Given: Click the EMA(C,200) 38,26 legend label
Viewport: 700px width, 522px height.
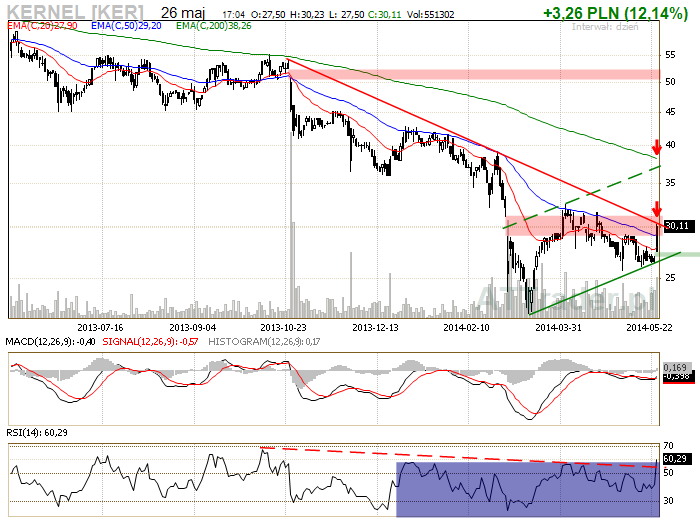Looking at the screenshot, I should coord(213,26).
